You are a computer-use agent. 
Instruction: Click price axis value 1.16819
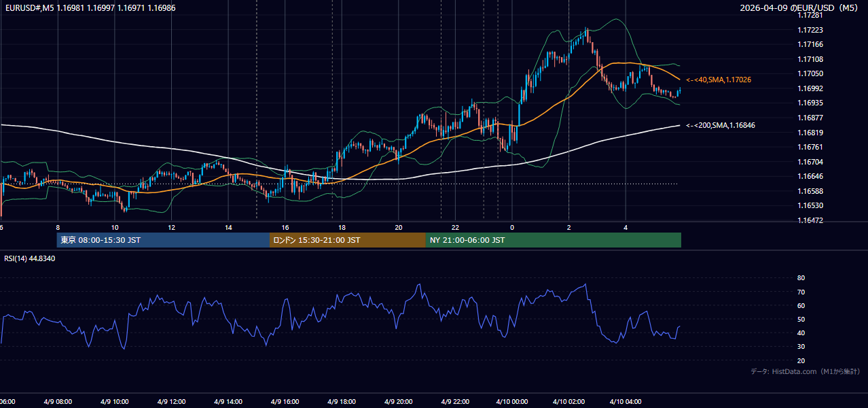[x=810, y=133]
